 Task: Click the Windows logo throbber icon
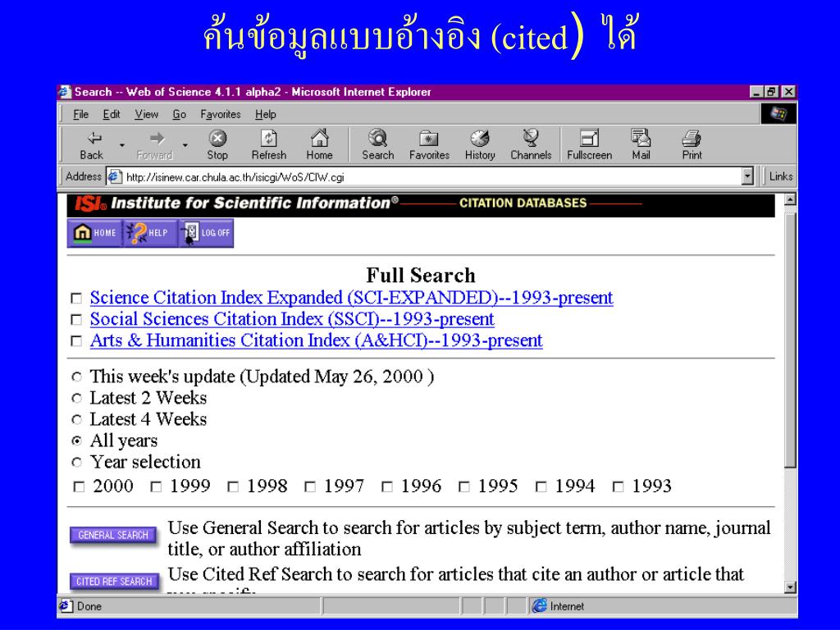[778, 113]
